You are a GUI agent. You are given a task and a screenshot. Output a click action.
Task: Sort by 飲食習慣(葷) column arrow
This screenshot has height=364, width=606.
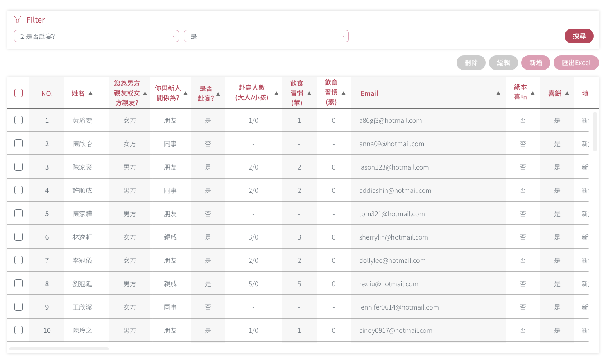coord(309,93)
